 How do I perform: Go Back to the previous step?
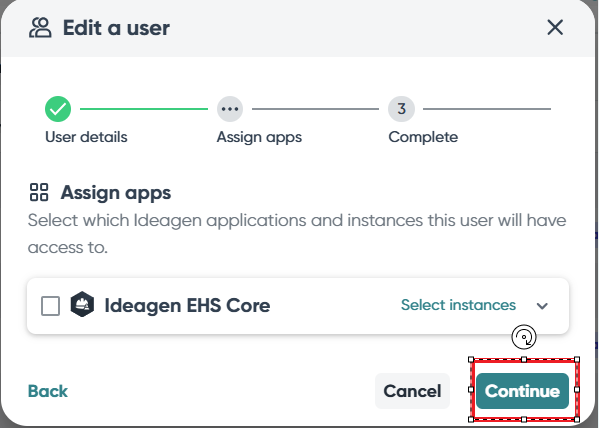48,391
